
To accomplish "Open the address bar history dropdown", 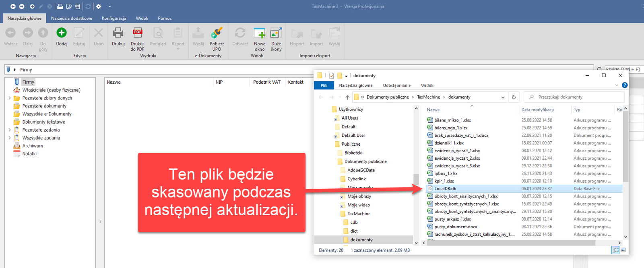I will [x=503, y=97].
